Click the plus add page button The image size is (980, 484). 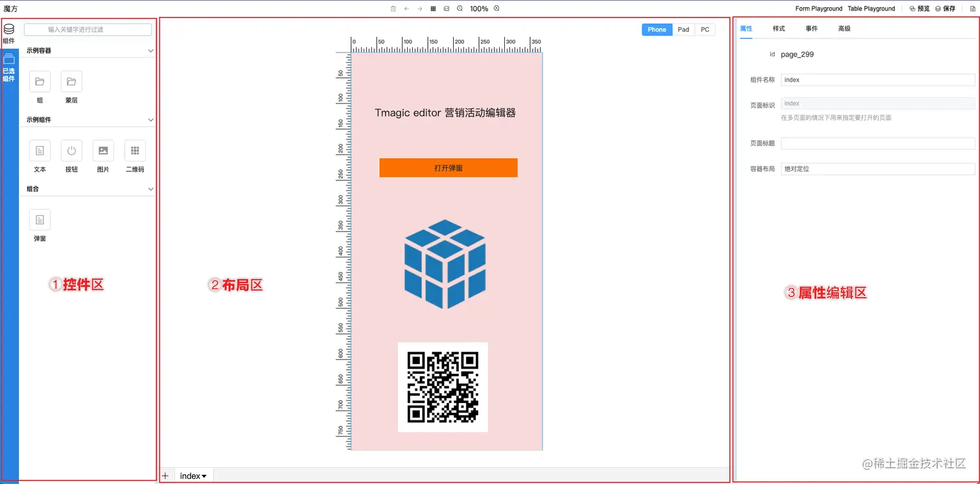tap(165, 476)
